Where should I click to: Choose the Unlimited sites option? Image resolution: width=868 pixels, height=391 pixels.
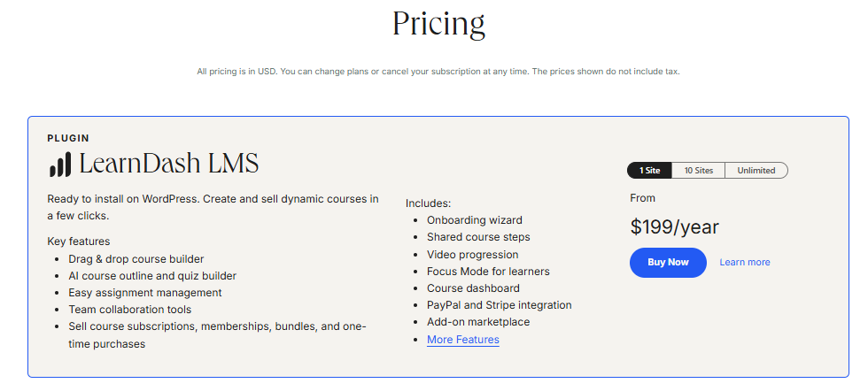click(x=756, y=171)
